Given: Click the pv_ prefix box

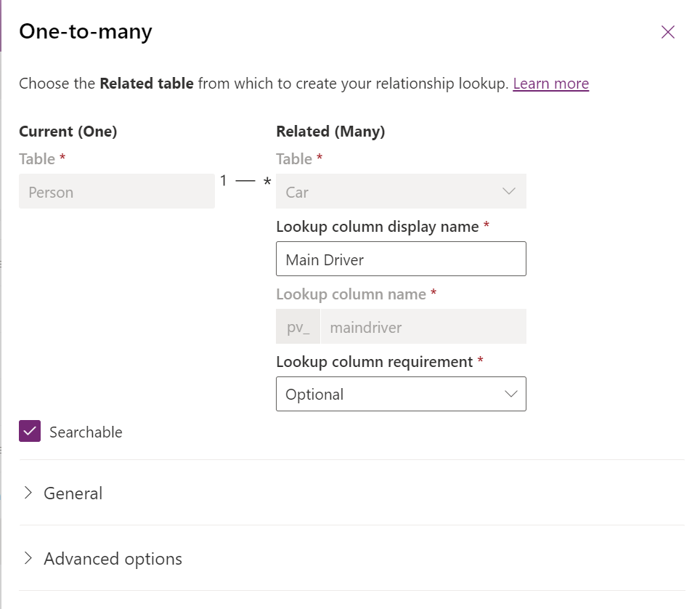Looking at the screenshot, I should pos(298,326).
